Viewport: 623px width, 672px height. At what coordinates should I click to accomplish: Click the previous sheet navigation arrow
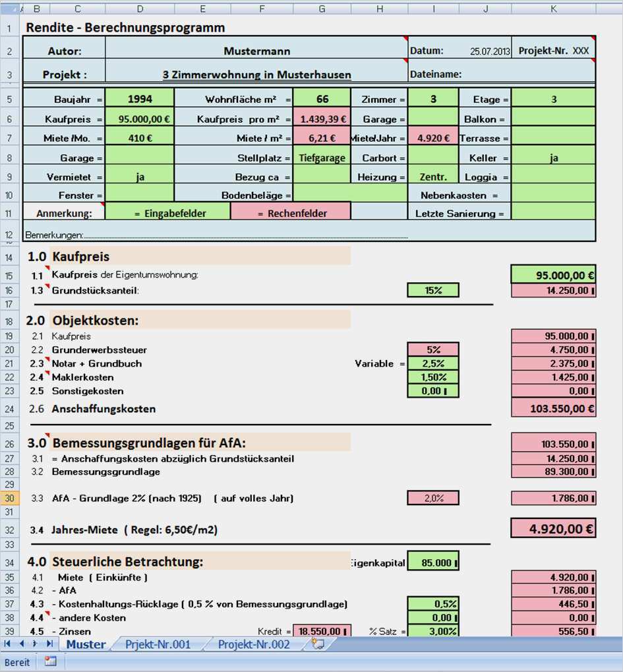click(21, 644)
